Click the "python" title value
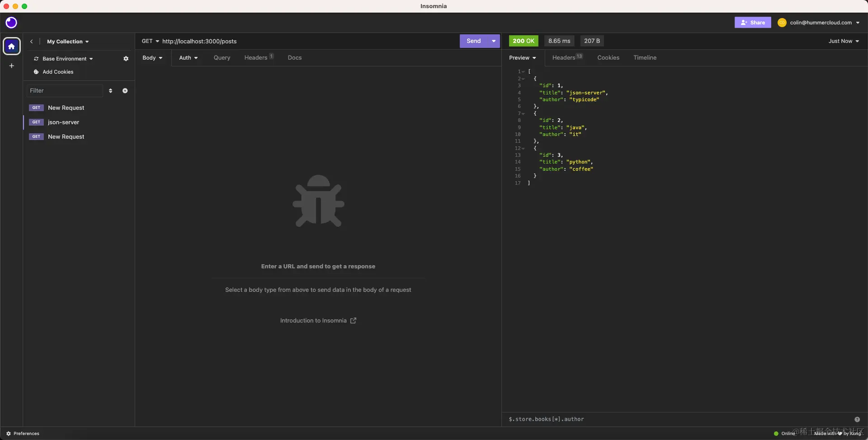868x440 pixels. click(x=578, y=162)
